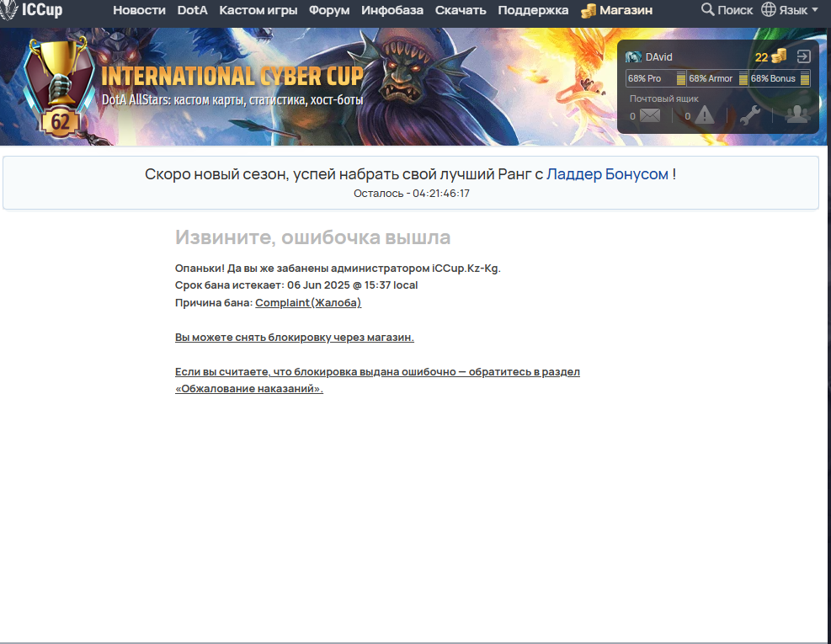Open the Скачать page
Viewport: 831px width, 644px height.
pos(461,10)
